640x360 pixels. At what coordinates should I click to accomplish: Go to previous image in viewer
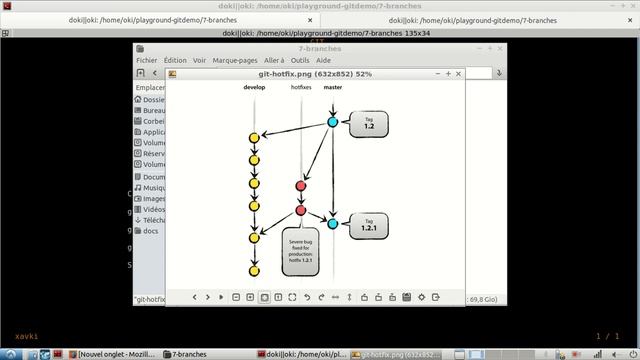coord(195,297)
